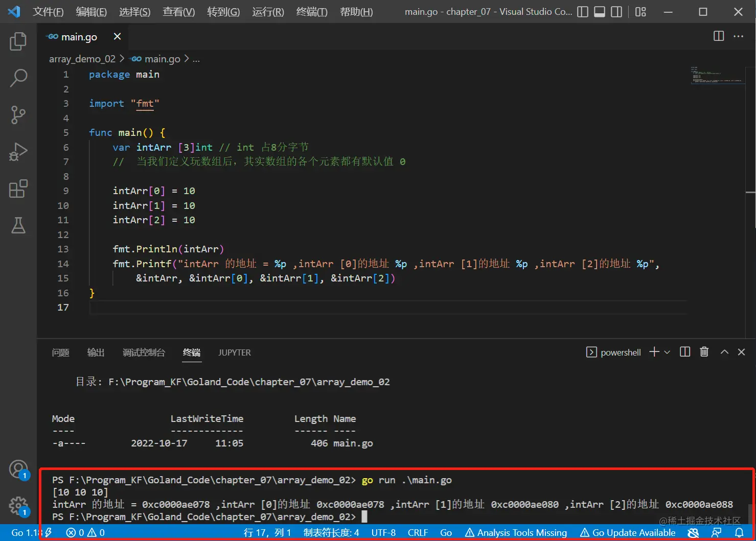This screenshot has height=541, width=756.
Task: Maximize panel size with chevron up
Action: 724,352
